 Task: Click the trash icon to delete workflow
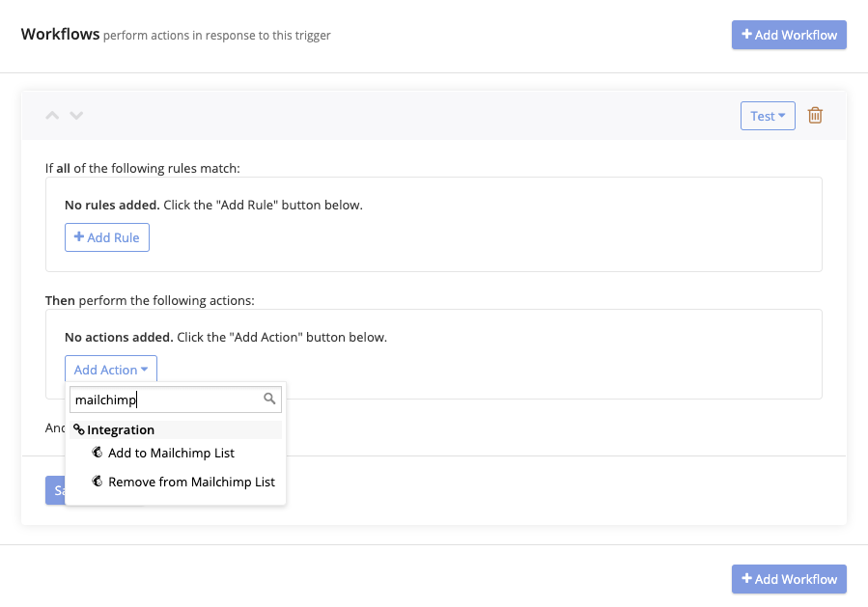click(815, 116)
